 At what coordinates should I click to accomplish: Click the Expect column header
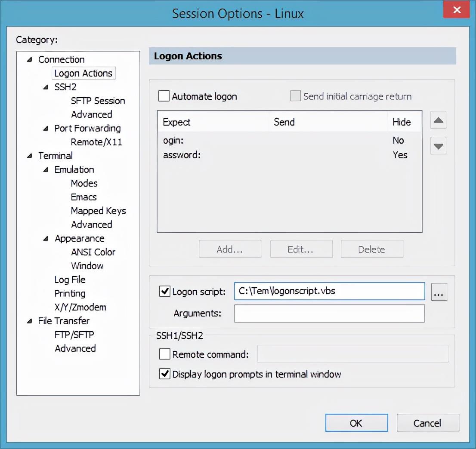point(213,122)
